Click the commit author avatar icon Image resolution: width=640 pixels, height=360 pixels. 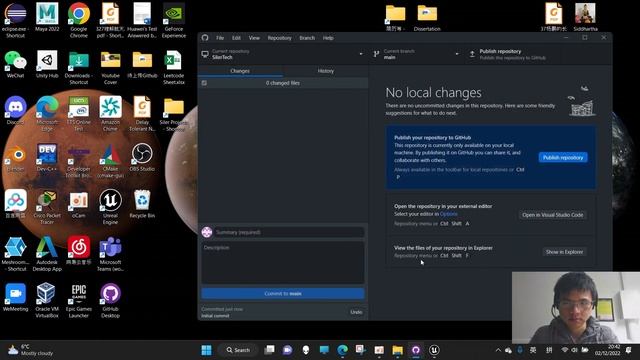pyautogui.click(x=207, y=232)
